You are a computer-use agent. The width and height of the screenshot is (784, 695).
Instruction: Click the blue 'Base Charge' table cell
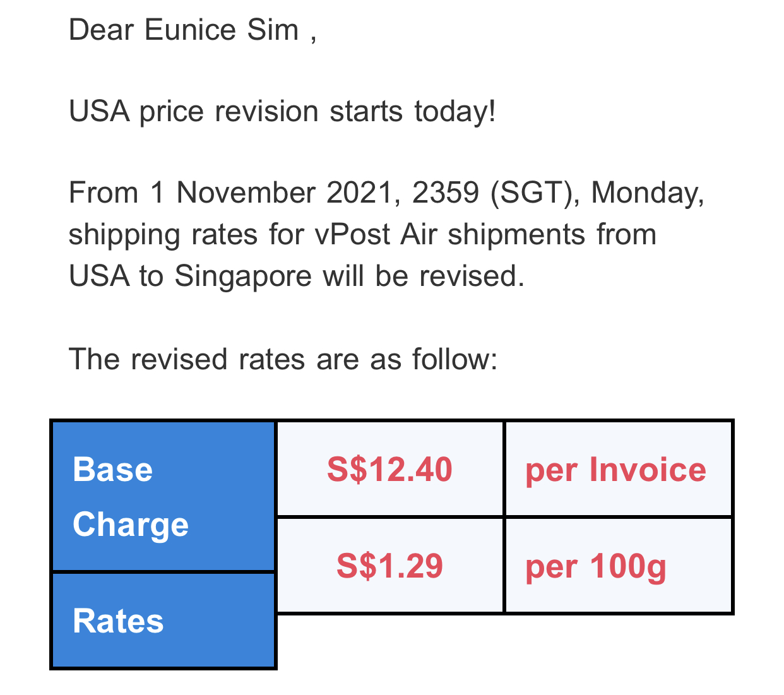click(x=163, y=496)
